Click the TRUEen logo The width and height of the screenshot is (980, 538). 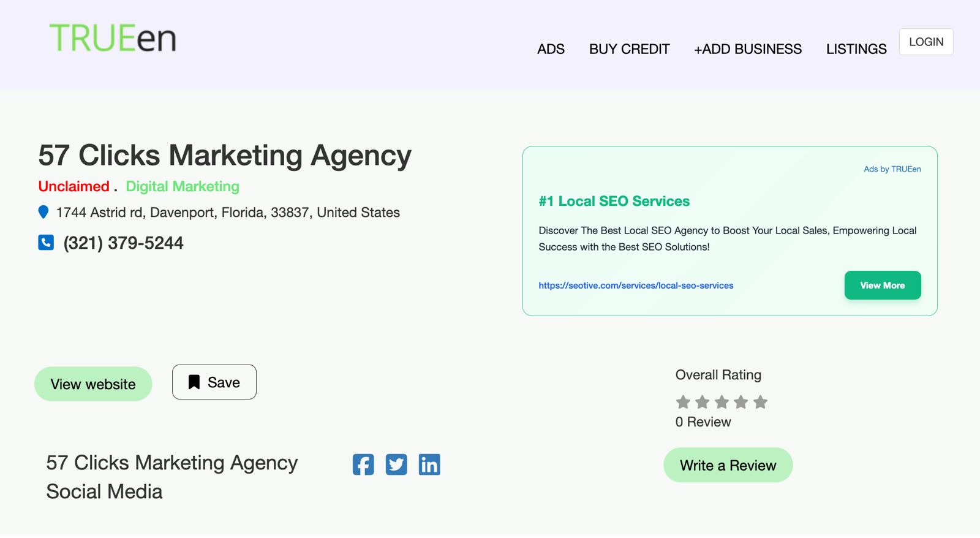coord(113,39)
